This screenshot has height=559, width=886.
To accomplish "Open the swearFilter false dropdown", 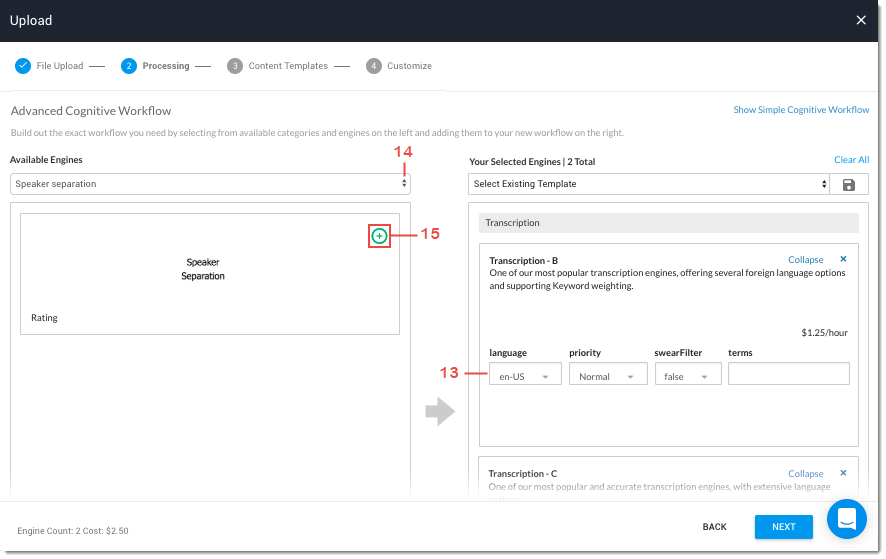I will pyautogui.click(x=688, y=376).
